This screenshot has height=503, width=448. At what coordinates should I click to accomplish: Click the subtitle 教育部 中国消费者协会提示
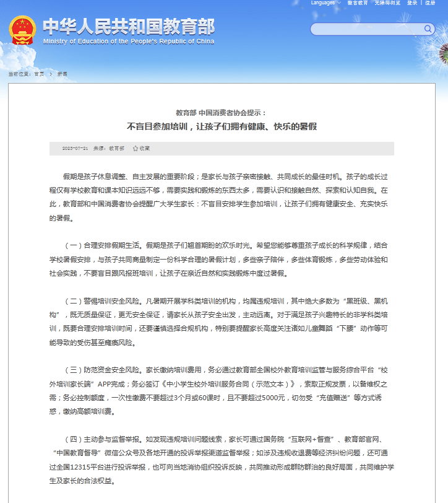(221, 113)
